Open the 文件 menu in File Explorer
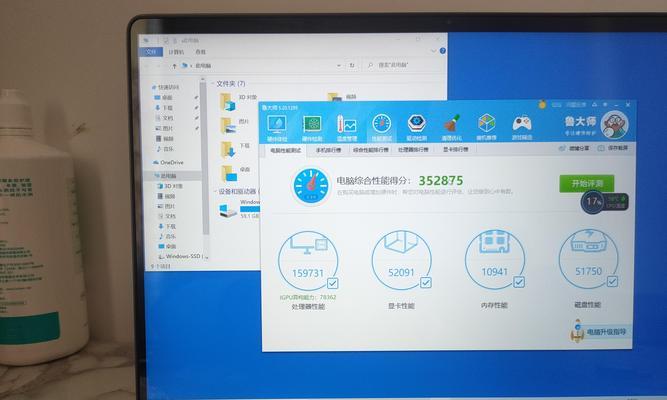The height and width of the screenshot is (400, 667). tap(151, 52)
